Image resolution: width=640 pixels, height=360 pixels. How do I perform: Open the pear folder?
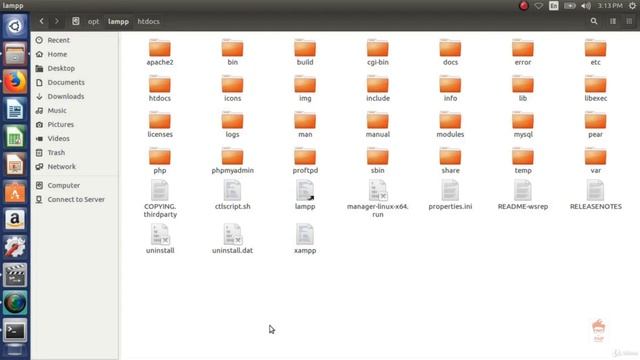tap(596, 124)
